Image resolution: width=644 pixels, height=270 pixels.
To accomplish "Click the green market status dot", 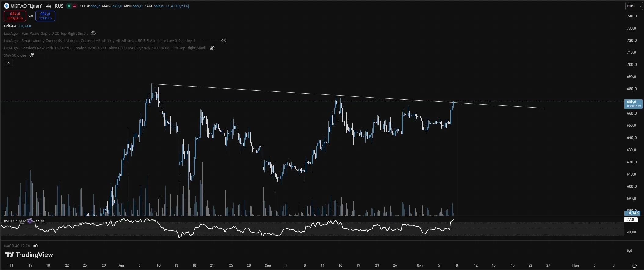I will tap(69, 6).
